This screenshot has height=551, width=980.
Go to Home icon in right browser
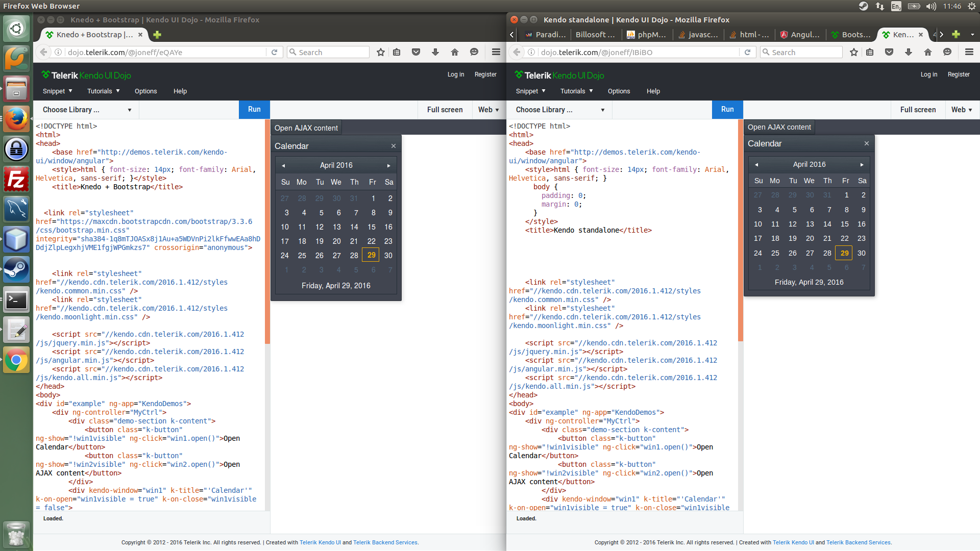click(x=928, y=52)
